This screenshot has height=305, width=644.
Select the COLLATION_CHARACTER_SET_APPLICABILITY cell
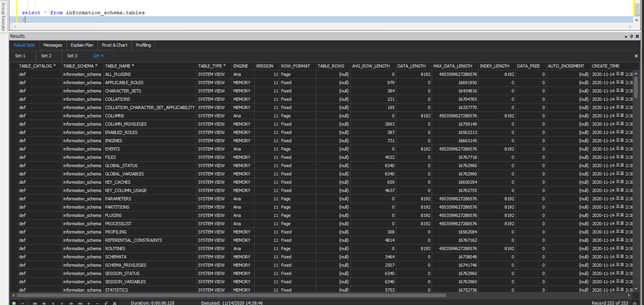150,107
